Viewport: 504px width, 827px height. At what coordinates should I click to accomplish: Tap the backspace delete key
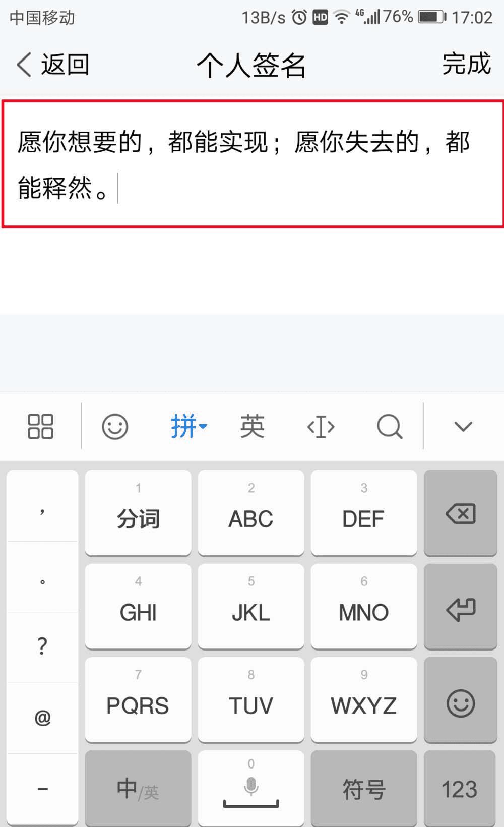tap(461, 513)
